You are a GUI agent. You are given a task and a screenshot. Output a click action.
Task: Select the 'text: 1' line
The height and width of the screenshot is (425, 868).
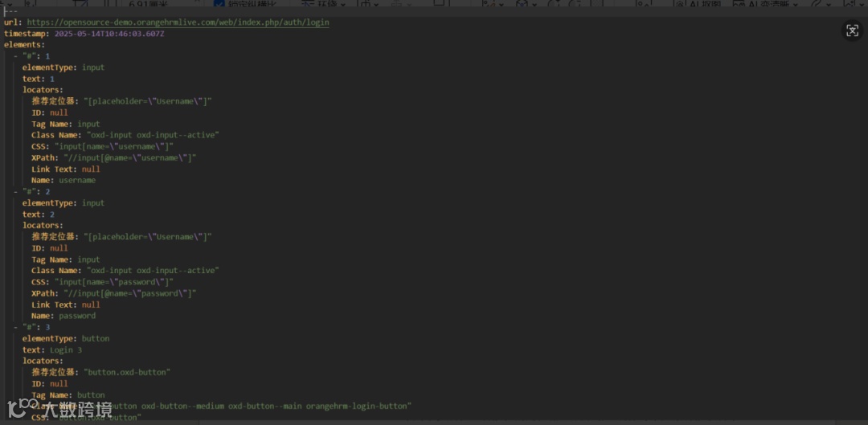point(39,79)
